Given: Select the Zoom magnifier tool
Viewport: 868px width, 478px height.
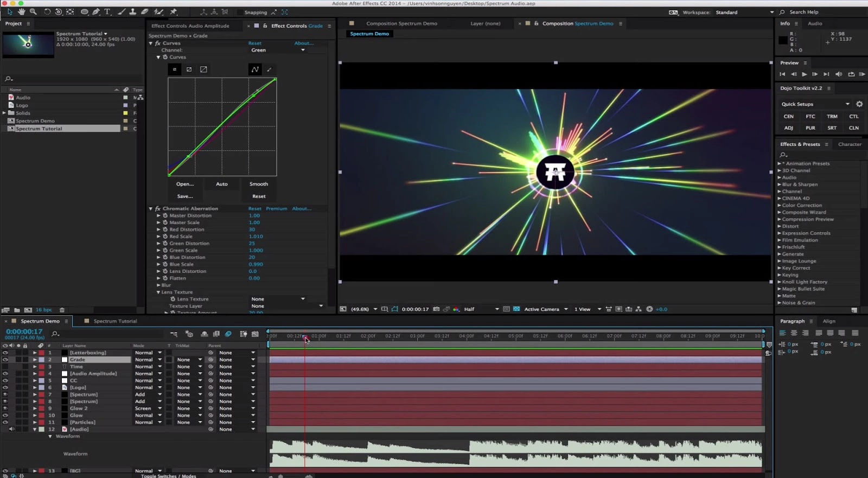Looking at the screenshot, I should click(x=33, y=11).
